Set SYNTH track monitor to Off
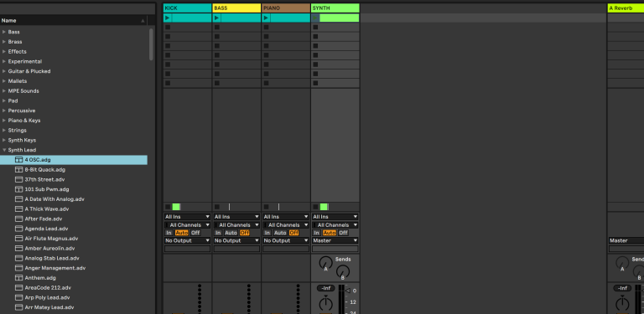The image size is (644, 314). (343, 233)
